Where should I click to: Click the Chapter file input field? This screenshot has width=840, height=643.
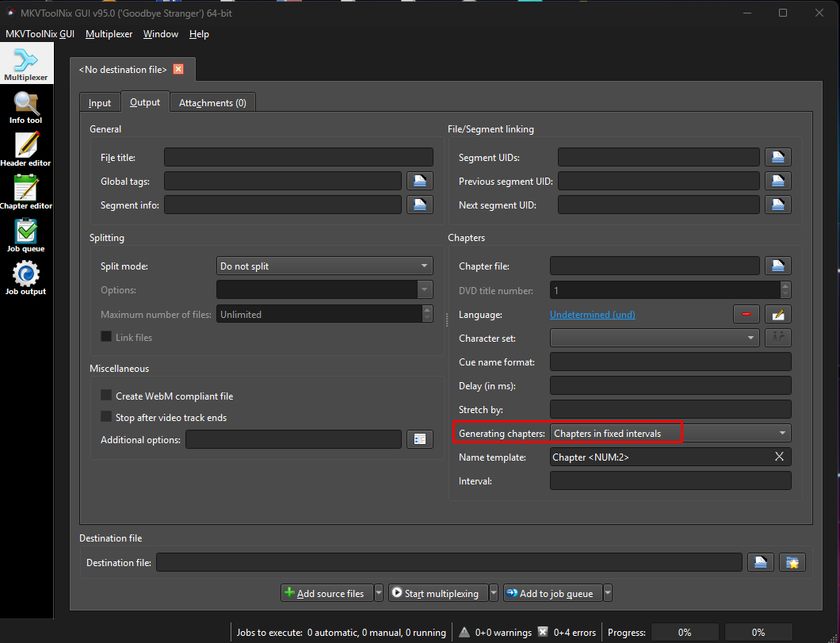click(655, 266)
